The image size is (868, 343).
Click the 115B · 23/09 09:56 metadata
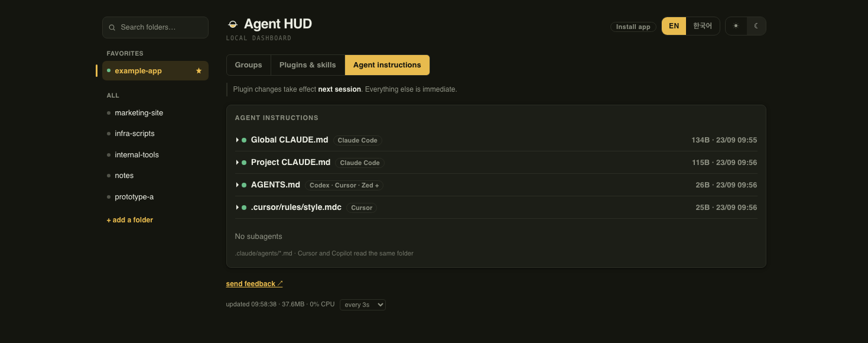click(x=724, y=163)
